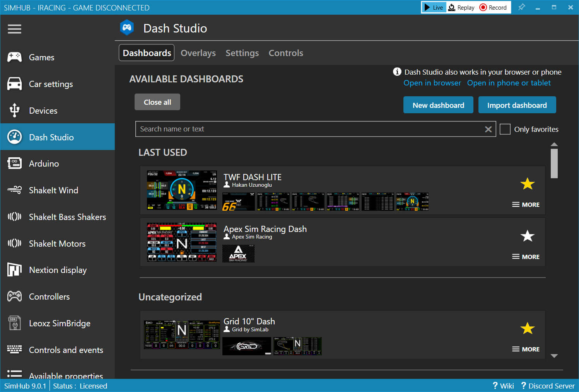Open Arduino section from sidebar icon
Viewport: 579px width, 392px height.
[x=15, y=164]
